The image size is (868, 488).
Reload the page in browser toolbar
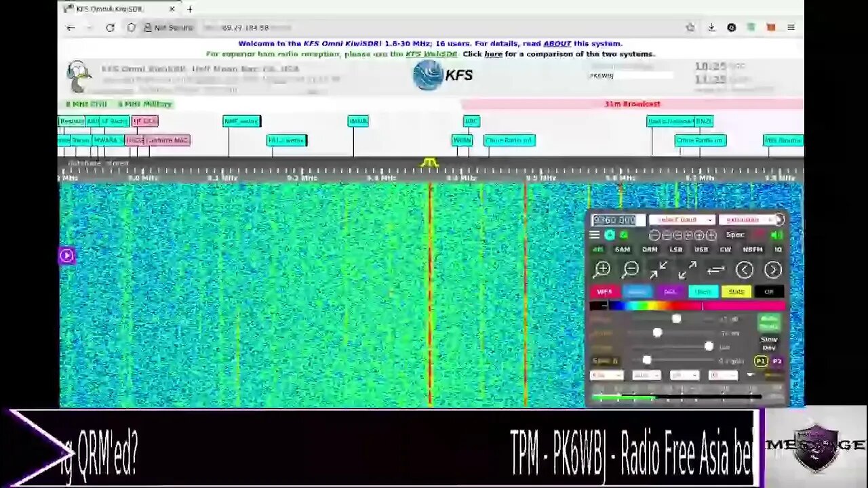pos(110,28)
